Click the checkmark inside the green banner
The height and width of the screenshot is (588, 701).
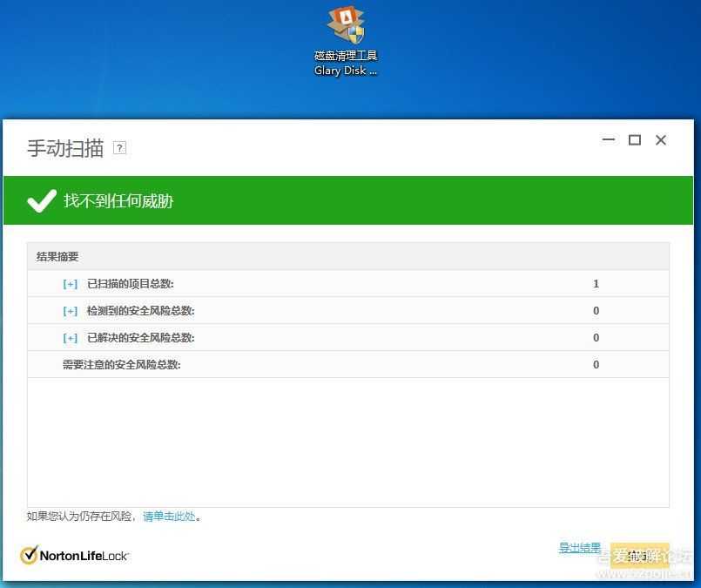(x=41, y=200)
